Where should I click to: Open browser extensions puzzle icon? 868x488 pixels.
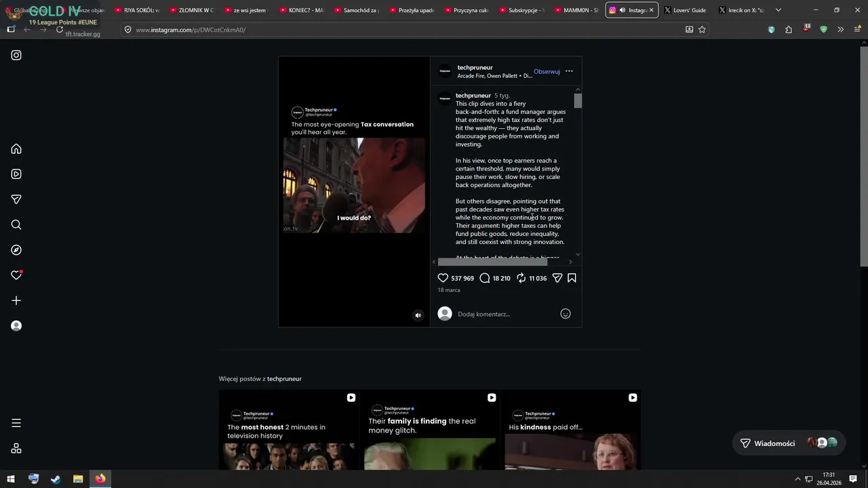click(789, 30)
